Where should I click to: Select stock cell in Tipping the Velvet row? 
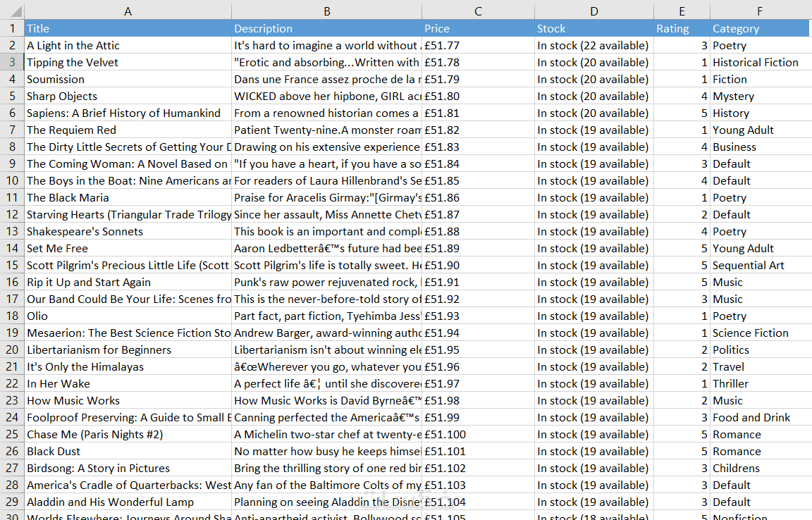pyautogui.click(x=594, y=62)
